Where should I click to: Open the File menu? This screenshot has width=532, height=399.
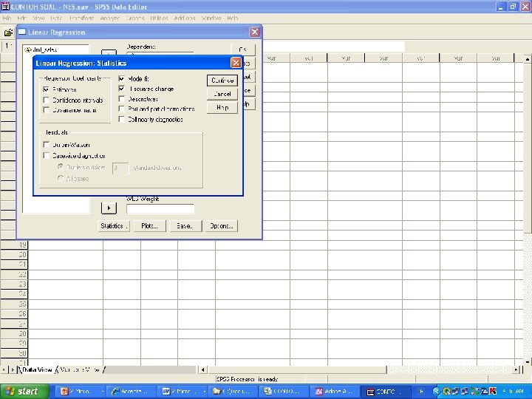(7, 18)
